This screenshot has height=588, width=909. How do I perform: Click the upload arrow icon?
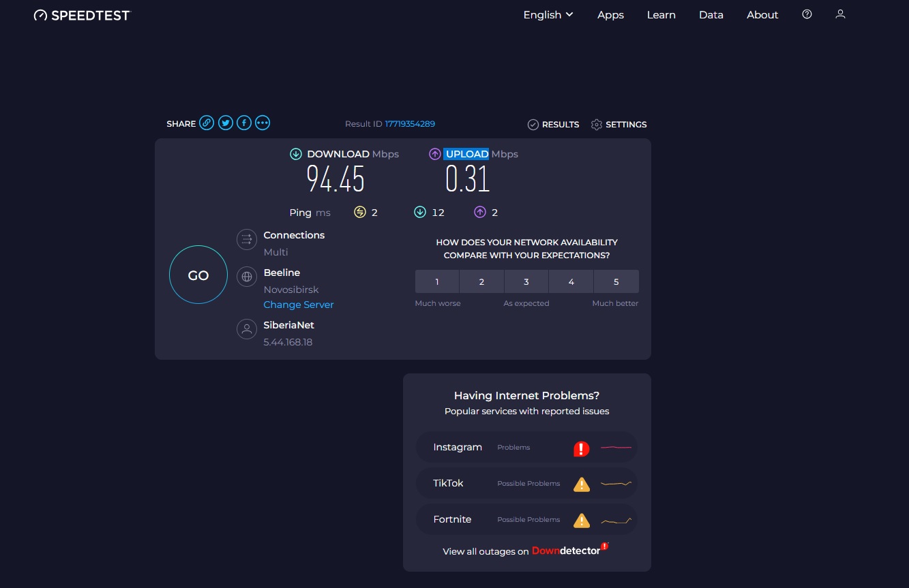[x=435, y=154]
